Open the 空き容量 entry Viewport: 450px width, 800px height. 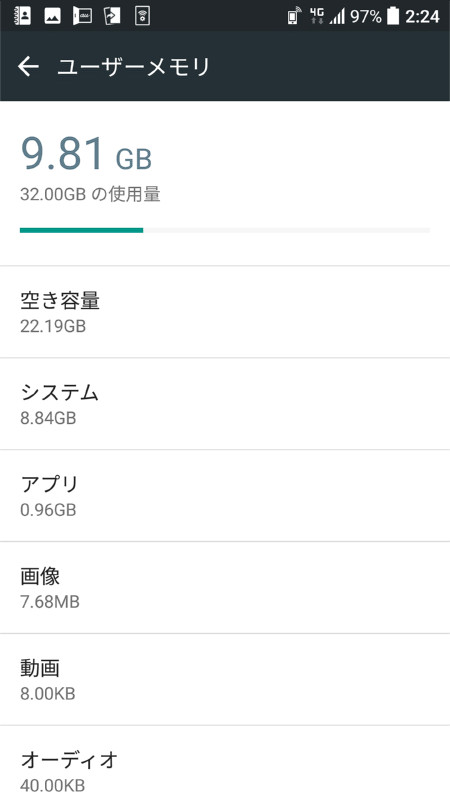coord(225,312)
